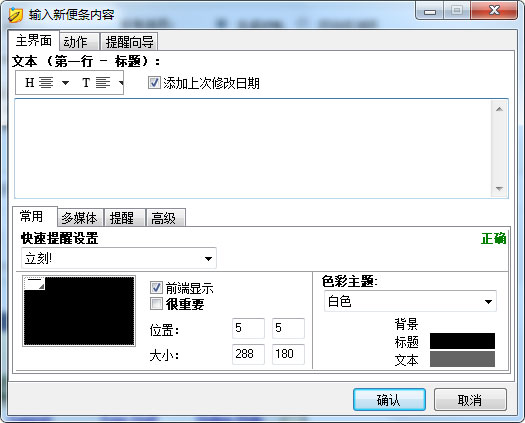Viewport: 525px width, 423px height.
Task: Enable the 很重要 checkbox
Action: point(156,303)
